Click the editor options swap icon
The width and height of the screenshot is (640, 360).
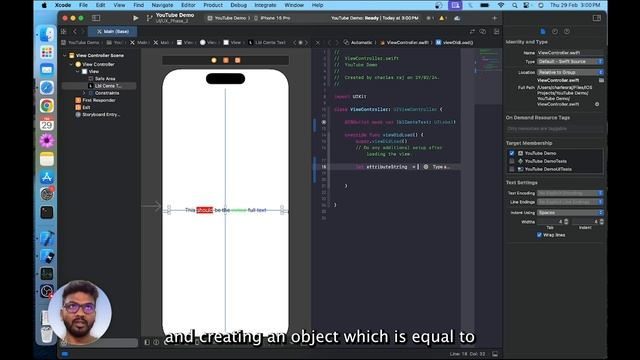click(472, 31)
